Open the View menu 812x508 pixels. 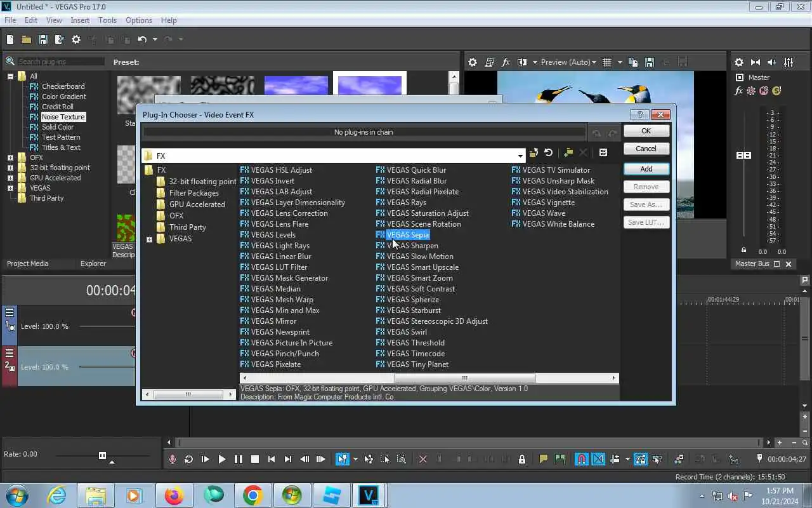pos(54,20)
